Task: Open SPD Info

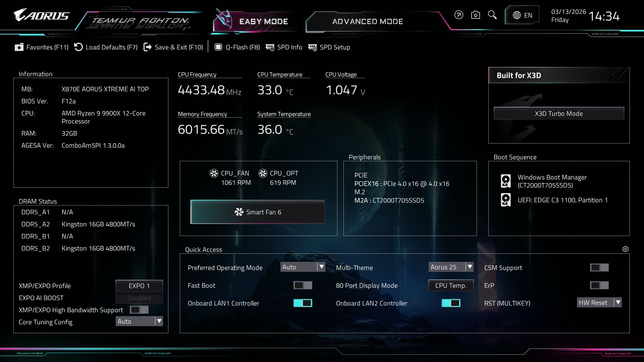Action: [x=284, y=47]
